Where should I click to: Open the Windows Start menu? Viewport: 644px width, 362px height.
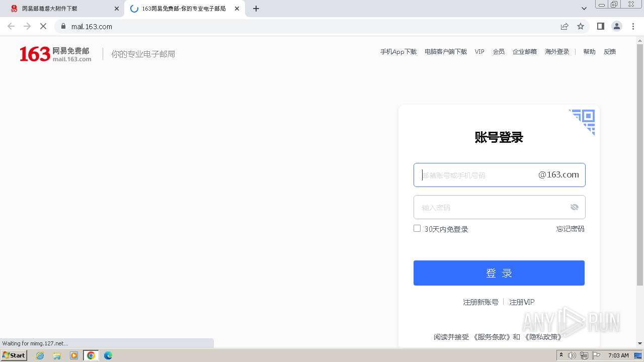14,355
